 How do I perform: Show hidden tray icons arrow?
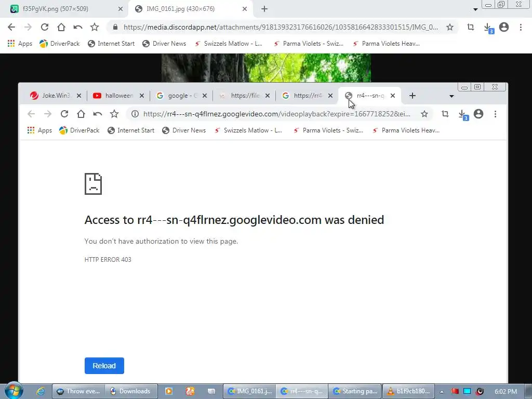(442, 392)
